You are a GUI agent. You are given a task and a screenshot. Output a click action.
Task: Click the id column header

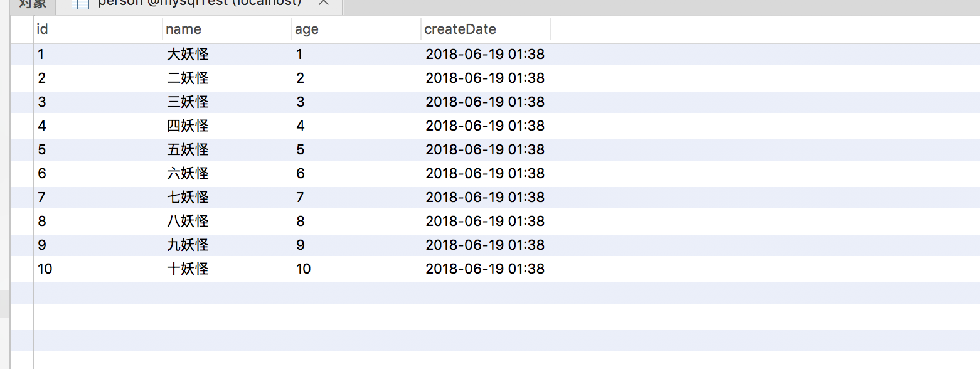[x=43, y=29]
